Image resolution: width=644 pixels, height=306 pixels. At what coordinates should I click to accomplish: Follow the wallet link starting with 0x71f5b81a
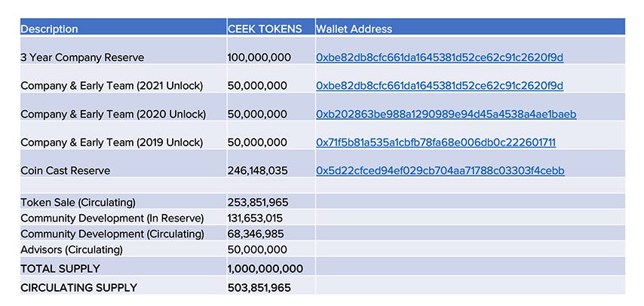[436, 142]
